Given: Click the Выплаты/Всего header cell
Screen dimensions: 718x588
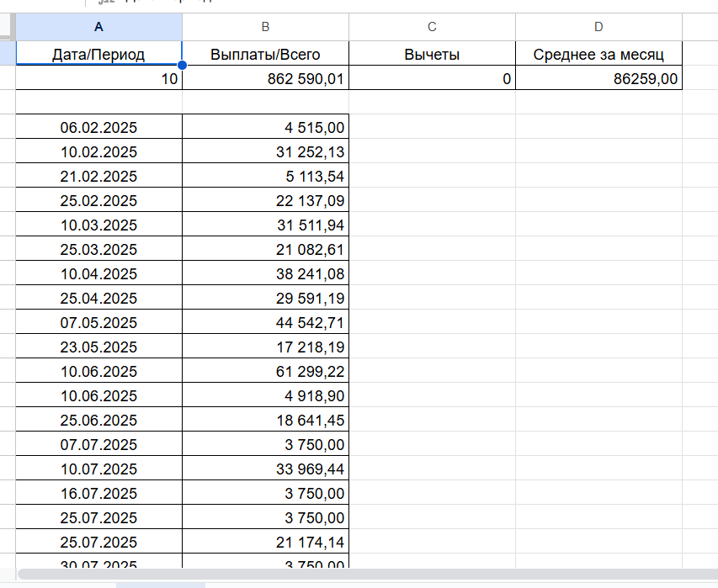Looking at the screenshot, I should [x=266, y=54].
